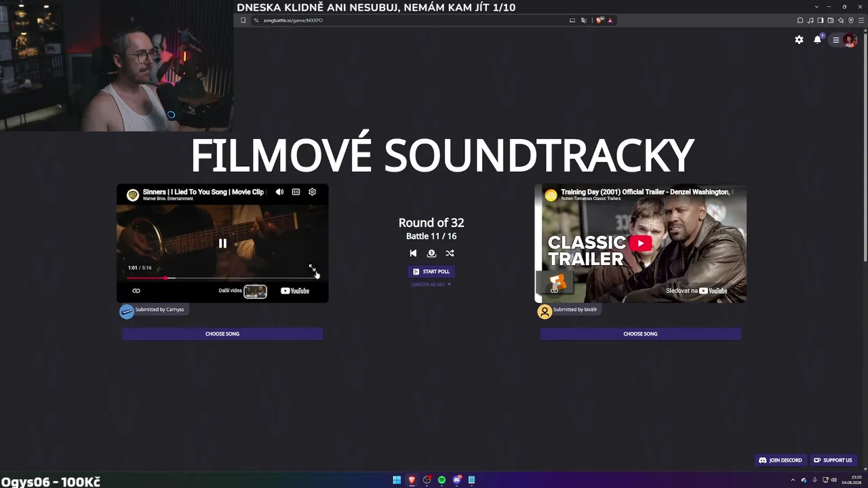Open the Sinners video title link
Viewport: 868px width, 488px height.
(203, 192)
